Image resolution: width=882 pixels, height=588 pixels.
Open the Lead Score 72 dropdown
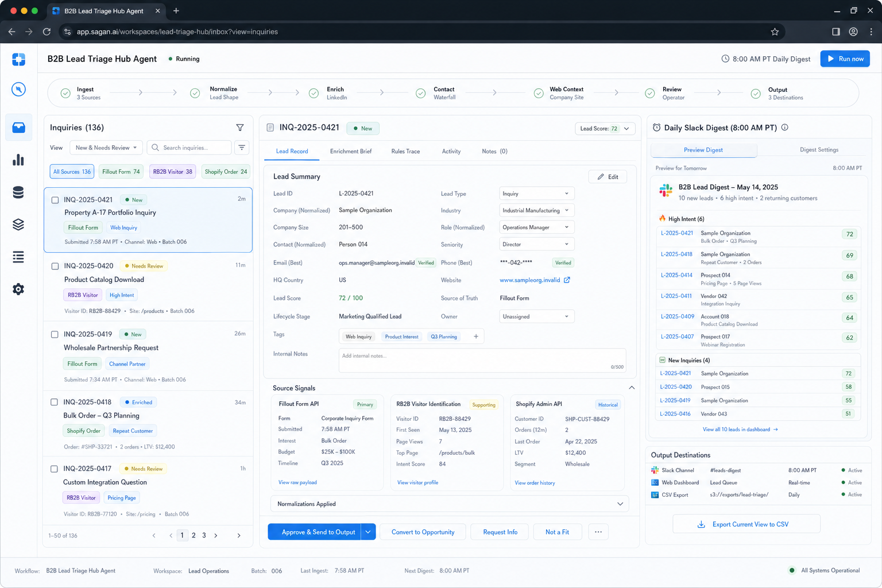point(605,129)
